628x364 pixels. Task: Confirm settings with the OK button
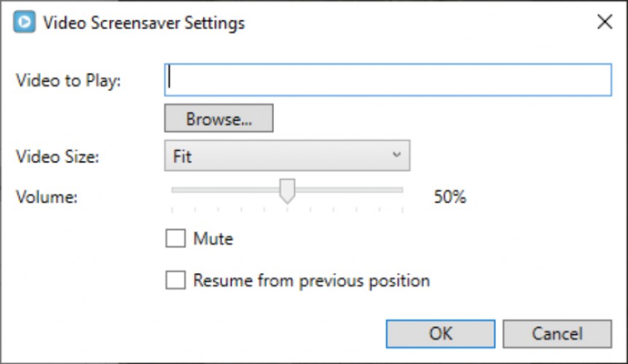click(441, 333)
